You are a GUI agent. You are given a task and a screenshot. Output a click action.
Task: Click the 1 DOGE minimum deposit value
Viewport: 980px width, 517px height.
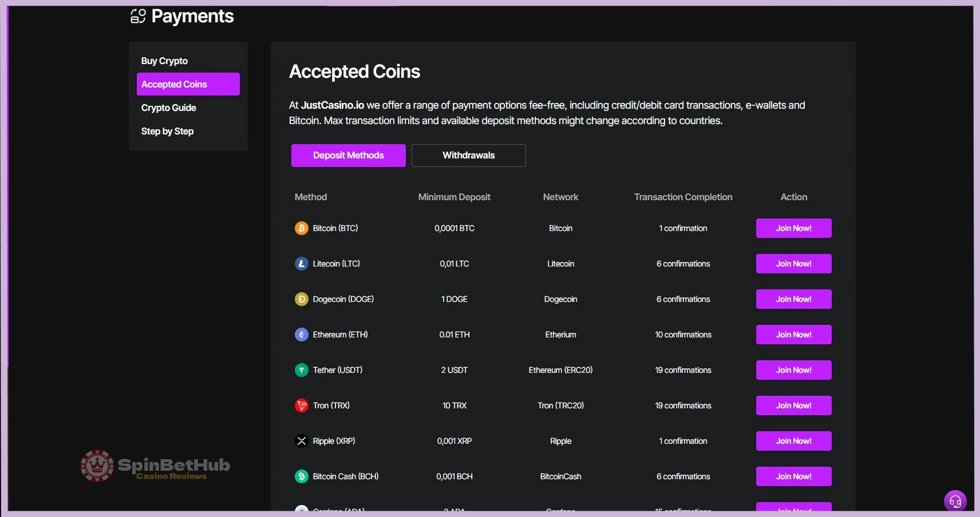[455, 299]
